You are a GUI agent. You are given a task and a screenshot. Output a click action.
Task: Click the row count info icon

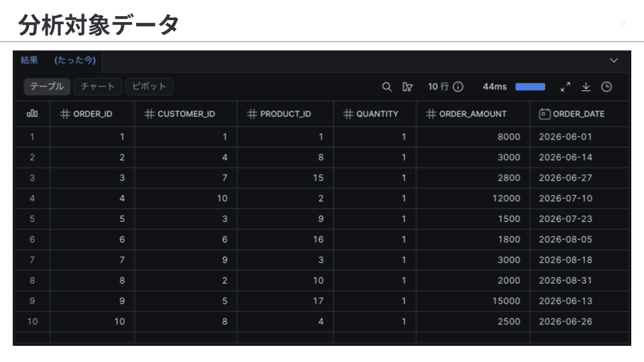pyautogui.click(x=458, y=86)
